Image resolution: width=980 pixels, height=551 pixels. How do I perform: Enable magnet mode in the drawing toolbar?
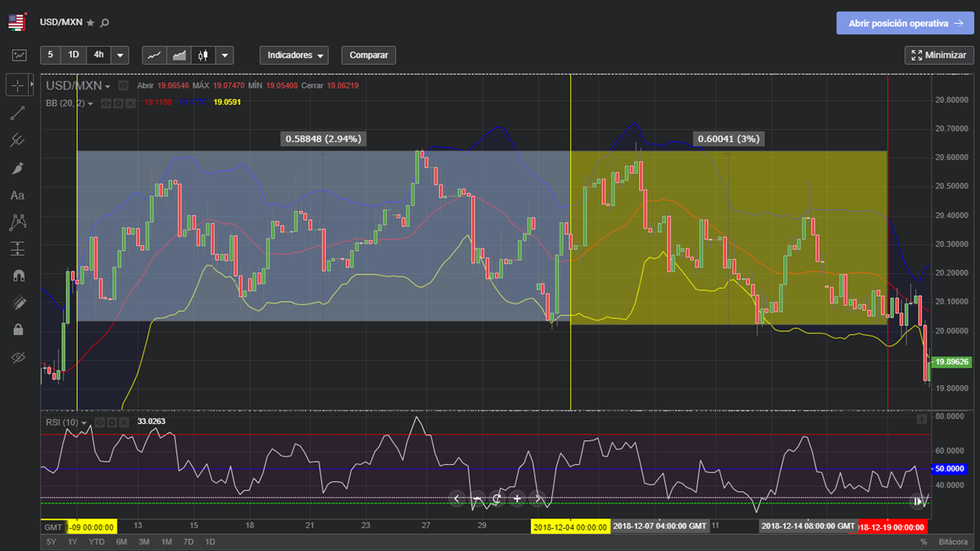[x=19, y=275]
